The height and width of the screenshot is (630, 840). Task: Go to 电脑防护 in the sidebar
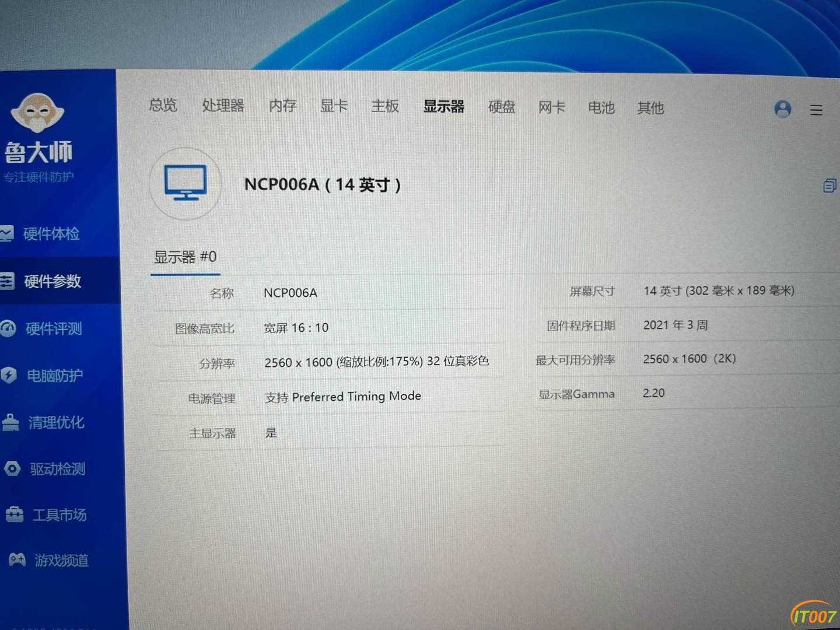(x=55, y=375)
